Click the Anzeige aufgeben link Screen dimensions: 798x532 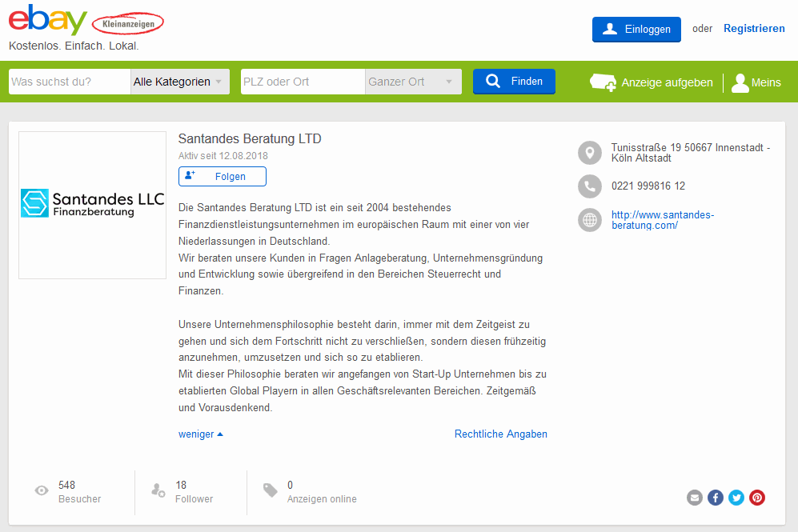tap(651, 82)
